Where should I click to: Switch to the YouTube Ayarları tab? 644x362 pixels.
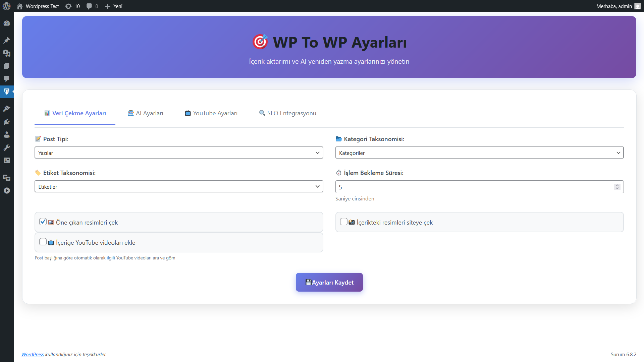pos(211,113)
